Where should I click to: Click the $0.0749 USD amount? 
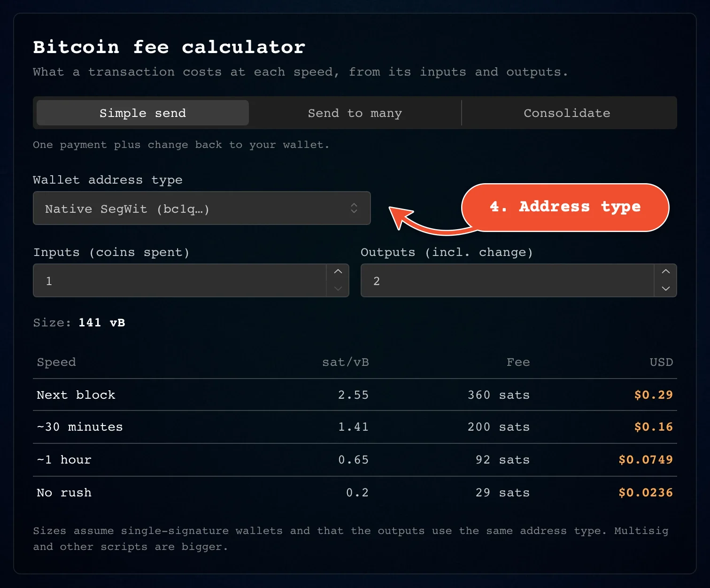tap(646, 460)
